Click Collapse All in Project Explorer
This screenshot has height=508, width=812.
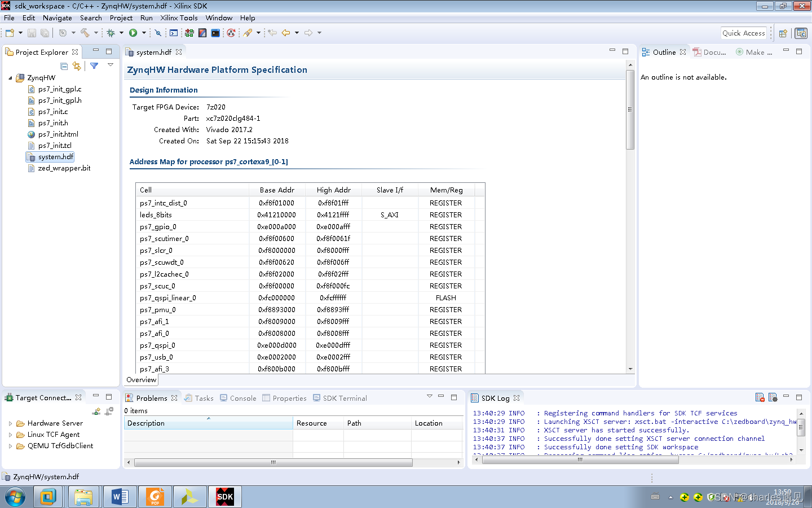[x=64, y=66]
